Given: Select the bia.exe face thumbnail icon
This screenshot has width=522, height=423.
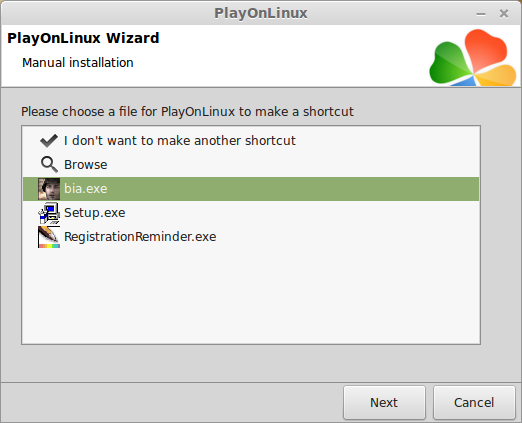Looking at the screenshot, I should click(49, 189).
